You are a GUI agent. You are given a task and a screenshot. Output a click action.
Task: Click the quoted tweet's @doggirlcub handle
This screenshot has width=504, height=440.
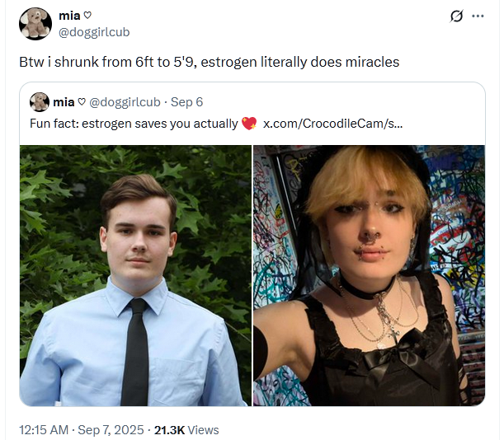125,102
